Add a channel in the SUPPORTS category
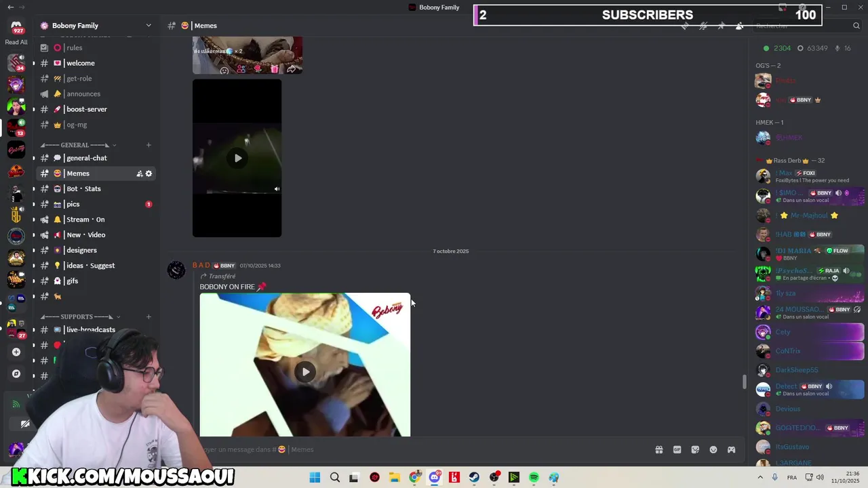 (x=149, y=317)
